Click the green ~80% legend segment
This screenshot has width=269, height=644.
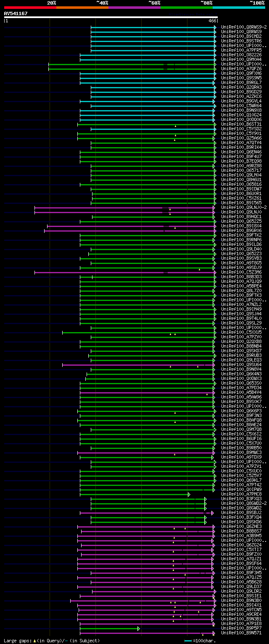(x=187, y=8)
